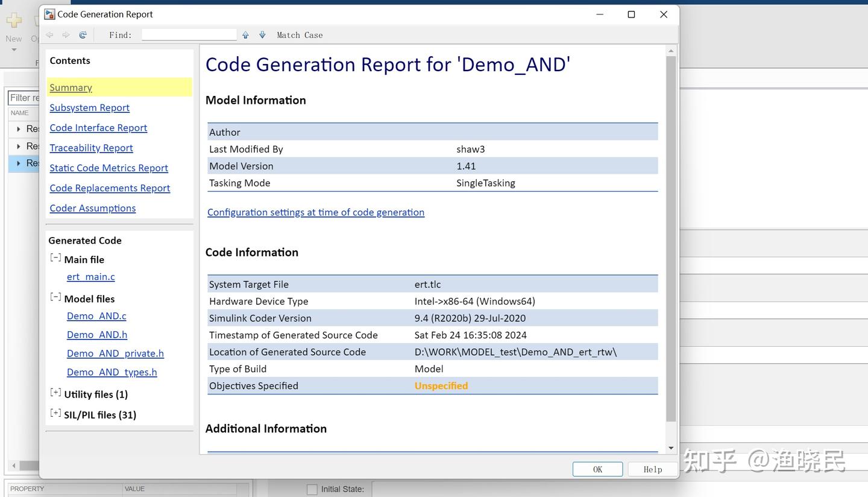Click the Find search text field
The width and height of the screenshot is (868, 497).
(189, 35)
